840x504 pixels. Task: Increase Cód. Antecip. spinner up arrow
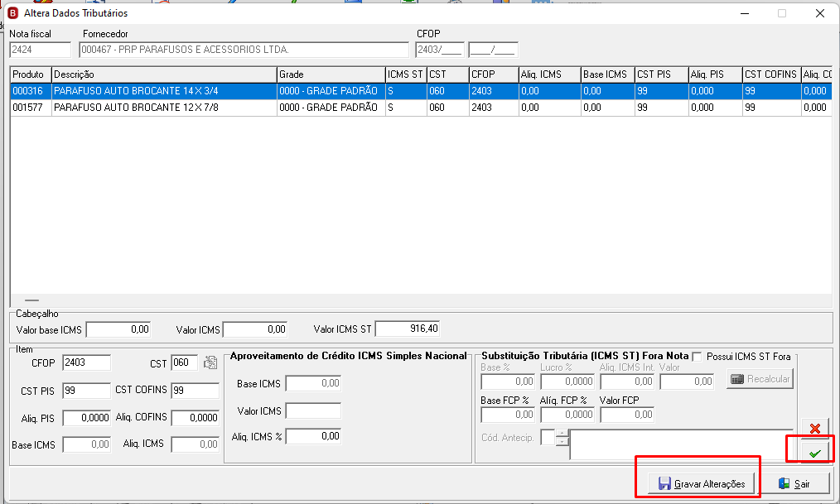pyautogui.click(x=562, y=433)
